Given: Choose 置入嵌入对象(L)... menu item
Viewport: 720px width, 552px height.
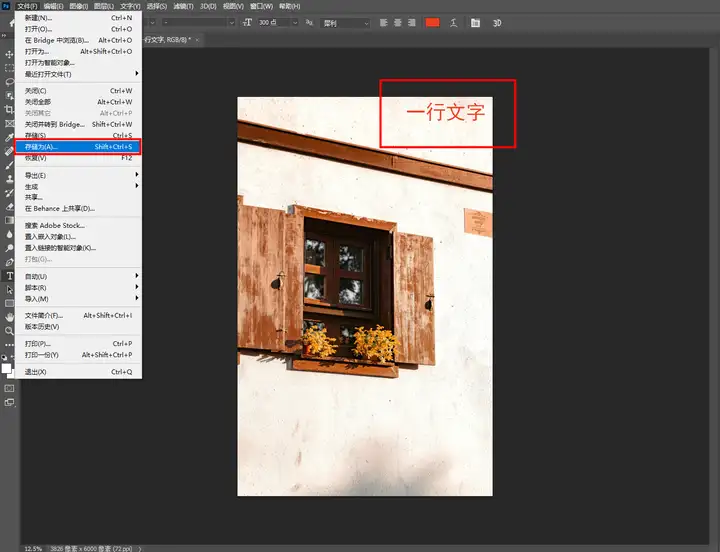Looking at the screenshot, I should click(x=79, y=237).
